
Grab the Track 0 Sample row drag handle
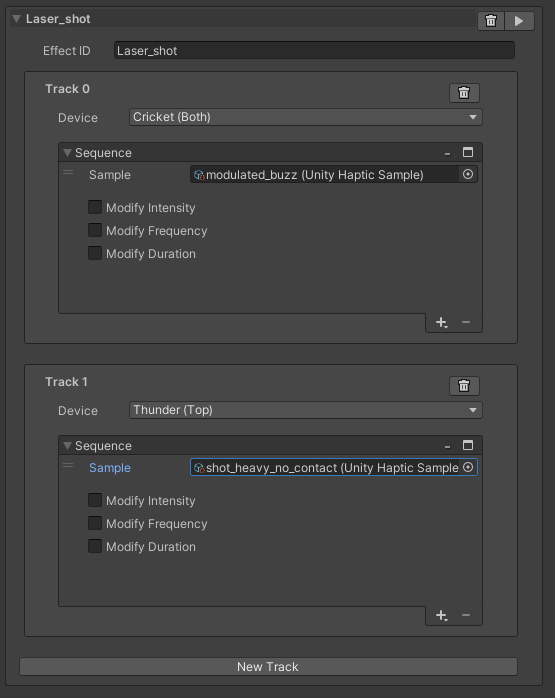[x=68, y=172]
